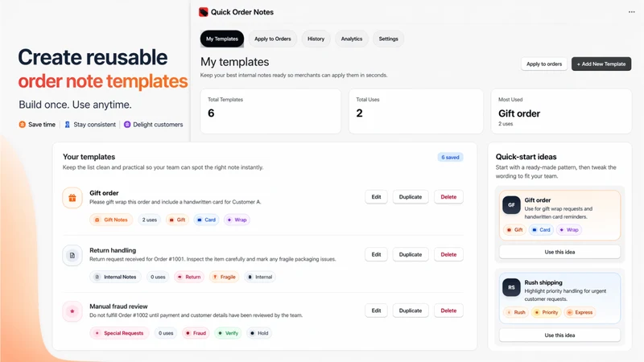Screen dimensions: 644x362
Task: Click the Card tag on Gift order template
Action: (206, 220)
